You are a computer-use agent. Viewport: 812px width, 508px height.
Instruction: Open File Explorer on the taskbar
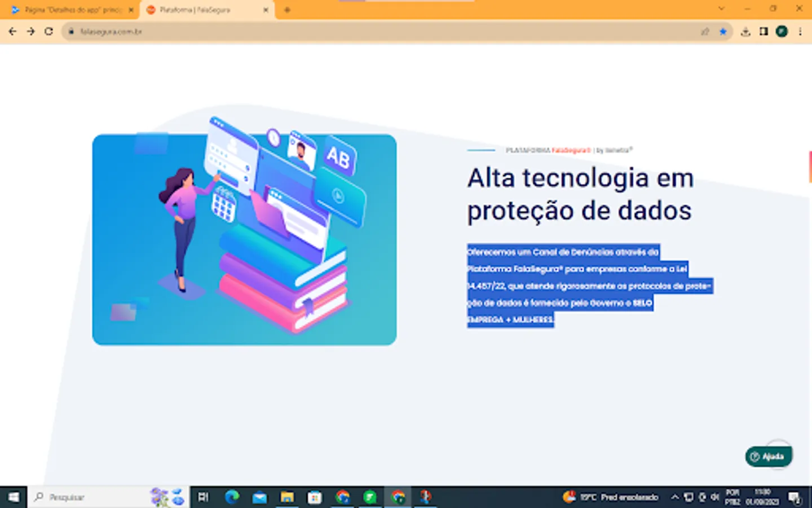[x=287, y=497]
